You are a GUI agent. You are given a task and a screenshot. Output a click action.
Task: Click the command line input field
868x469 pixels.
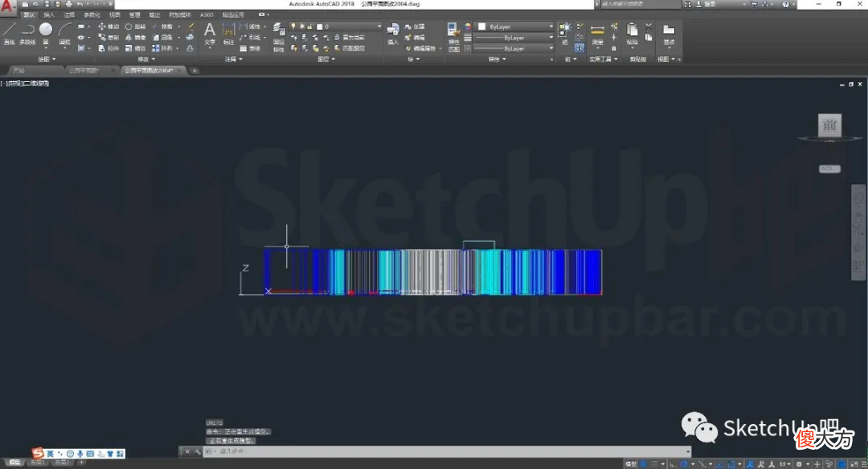pyautogui.click(x=446, y=451)
